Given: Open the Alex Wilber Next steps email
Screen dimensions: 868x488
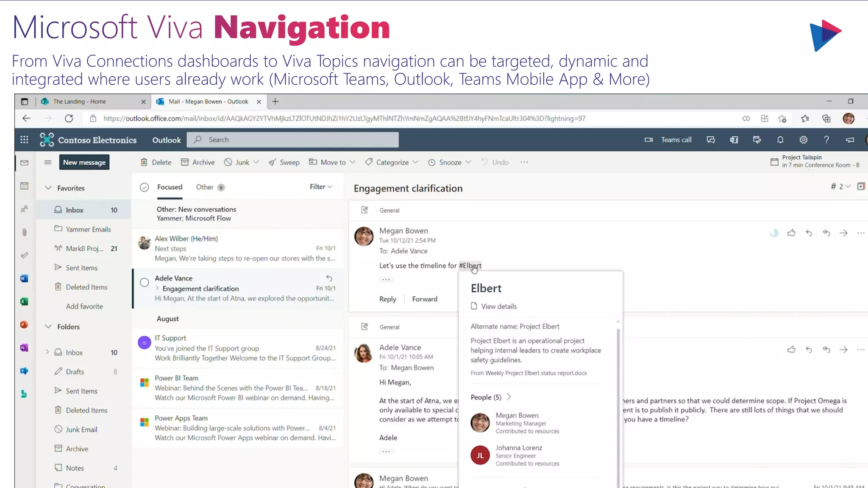Looking at the screenshot, I should pos(238,248).
